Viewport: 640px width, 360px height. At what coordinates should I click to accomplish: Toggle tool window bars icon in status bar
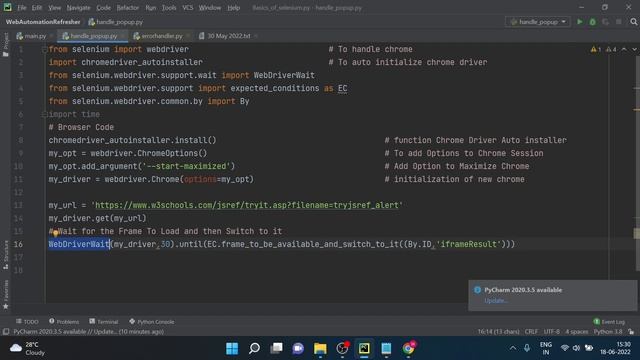point(6,332)
